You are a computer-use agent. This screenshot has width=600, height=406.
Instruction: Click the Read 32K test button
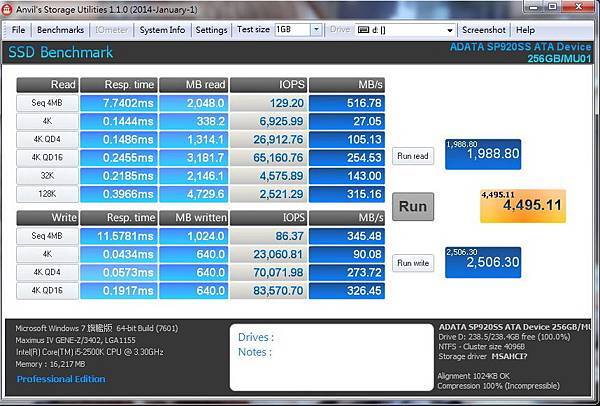coord(47,176)
